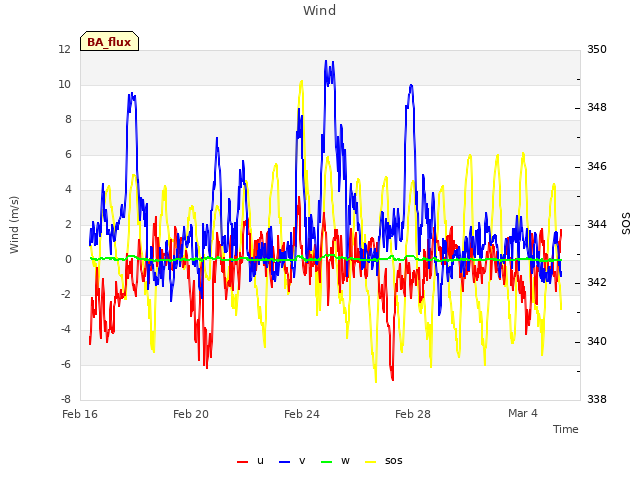Viewport: 640px width, 480px height.
Task: Toggle the red u series legend swatch
Action: 242,462
